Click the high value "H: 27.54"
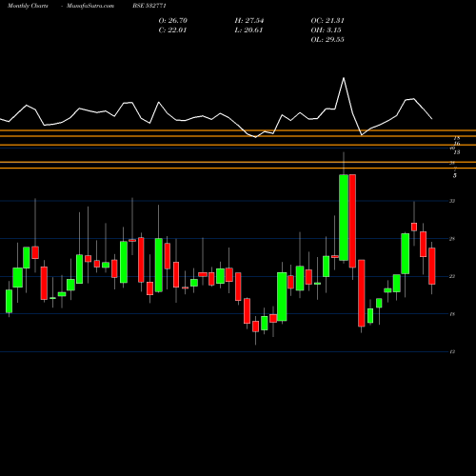The width and height of the screenshot is (476, 476). tap(249, 21)
